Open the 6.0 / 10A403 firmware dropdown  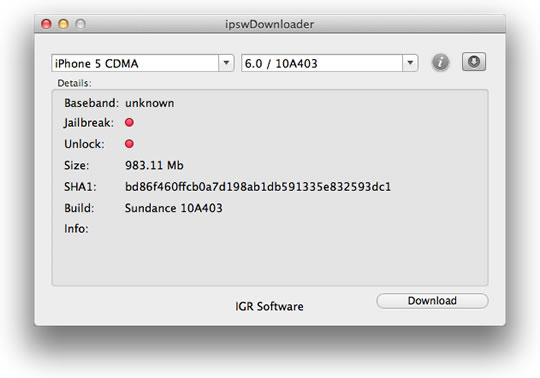point(330,63)
